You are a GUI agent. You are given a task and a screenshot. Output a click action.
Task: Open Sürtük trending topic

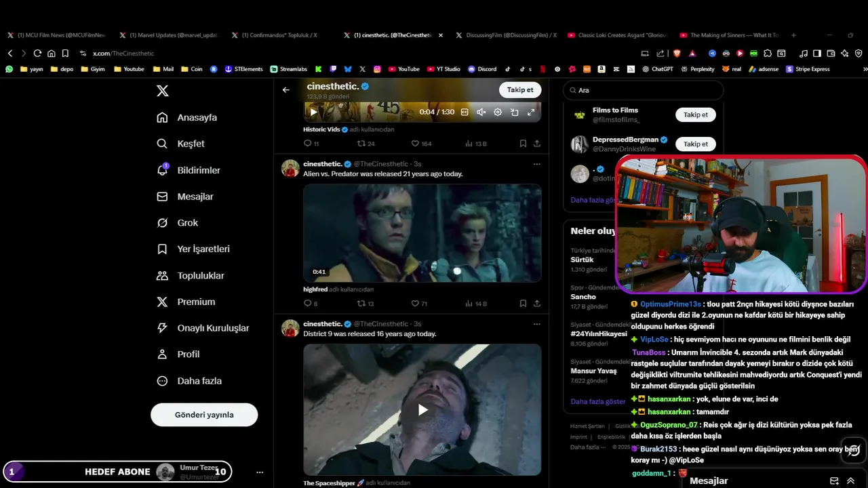tap(582, 260)
